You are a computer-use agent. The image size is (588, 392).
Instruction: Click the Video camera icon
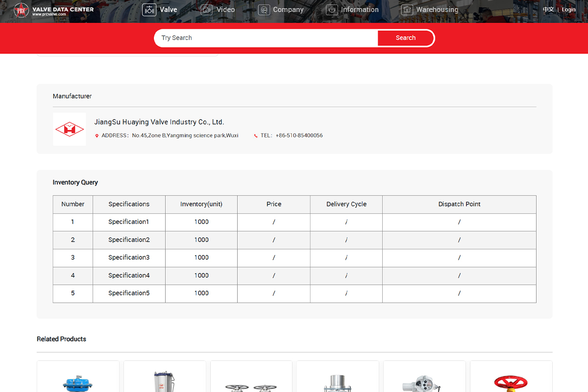tap(207, 10)
